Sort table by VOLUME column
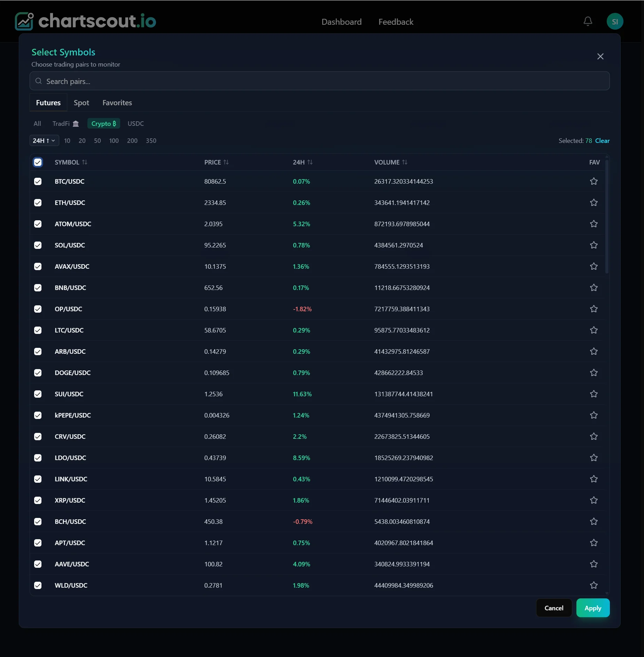 [391, 162]
